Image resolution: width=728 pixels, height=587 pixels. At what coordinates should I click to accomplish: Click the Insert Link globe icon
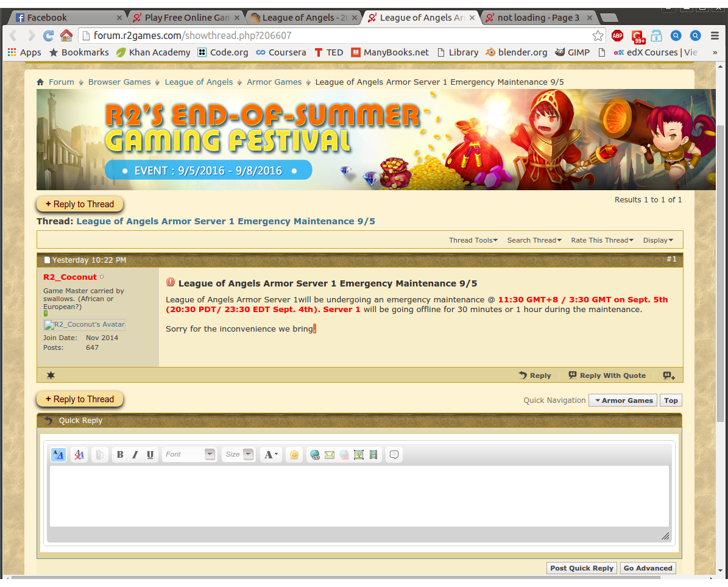pyautogui.click(x=315, y=455)
